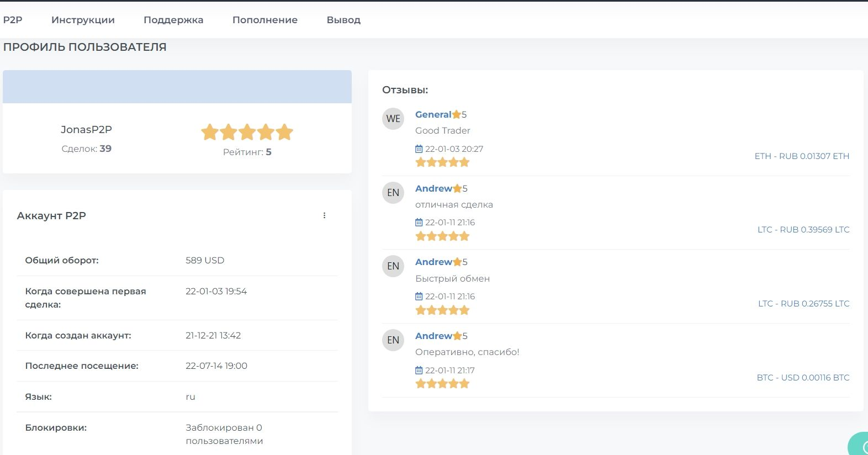Open the Пополнение page
The width and height of the screenshot is (868, 455).
click(x=265, y=20)
